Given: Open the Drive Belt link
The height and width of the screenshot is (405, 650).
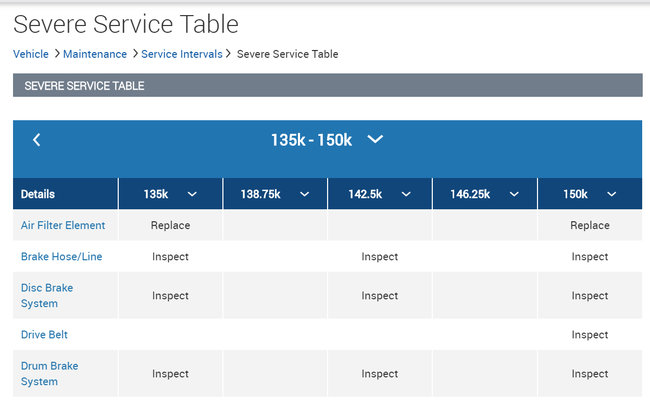Looking at the screenshot, I should [x=44, y=335].
